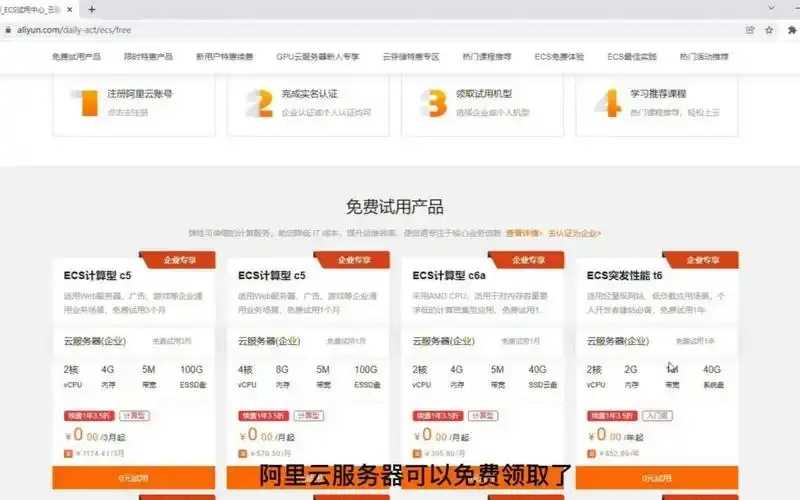
Task: Jump to 云存储特惠专区 section
Action: (411, 57)
